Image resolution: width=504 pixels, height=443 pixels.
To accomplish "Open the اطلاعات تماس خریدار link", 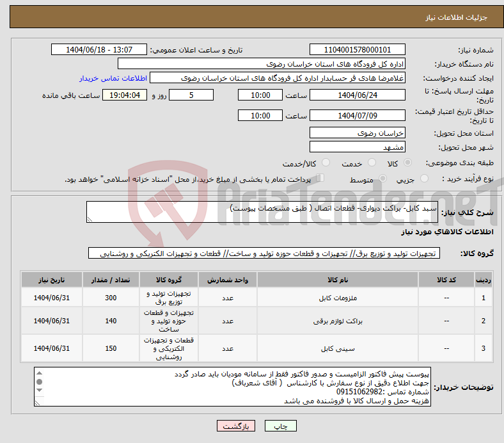I will [113, 78].
